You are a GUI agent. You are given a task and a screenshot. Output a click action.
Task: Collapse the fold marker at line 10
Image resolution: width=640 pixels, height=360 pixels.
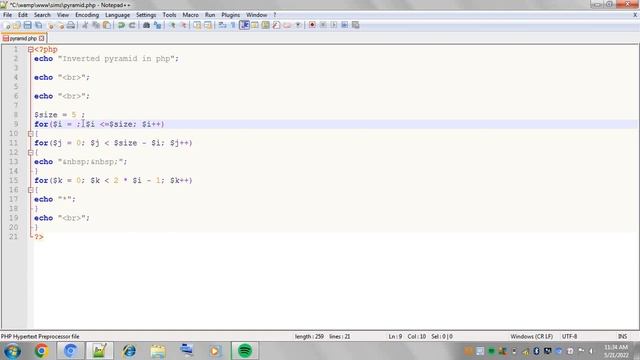click(31, 133)
